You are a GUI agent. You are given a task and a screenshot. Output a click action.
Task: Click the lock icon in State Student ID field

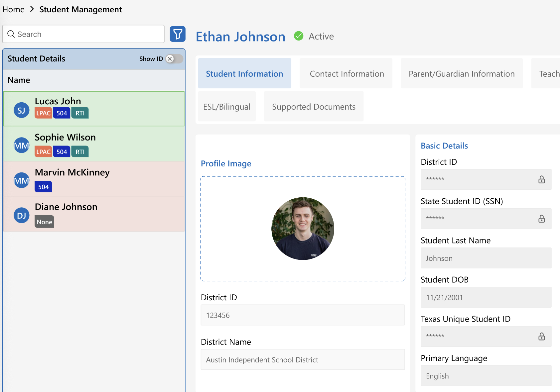click(x=542, y=219)
